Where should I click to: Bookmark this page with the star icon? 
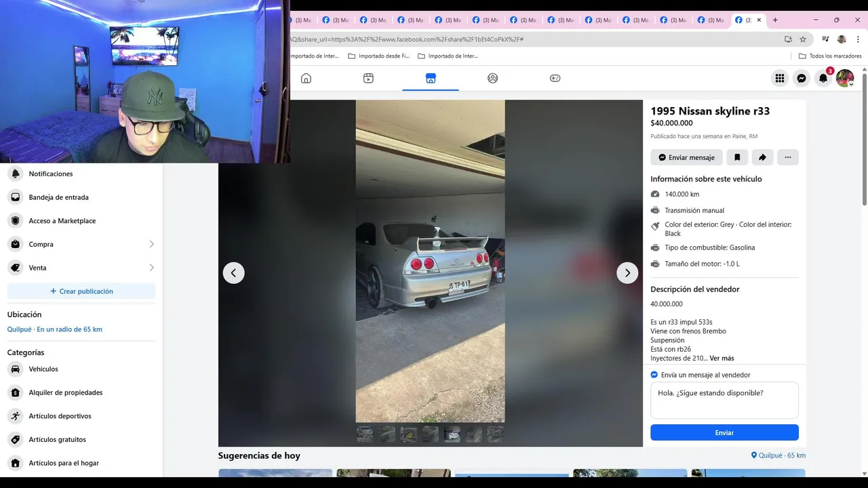click(803, 39)
